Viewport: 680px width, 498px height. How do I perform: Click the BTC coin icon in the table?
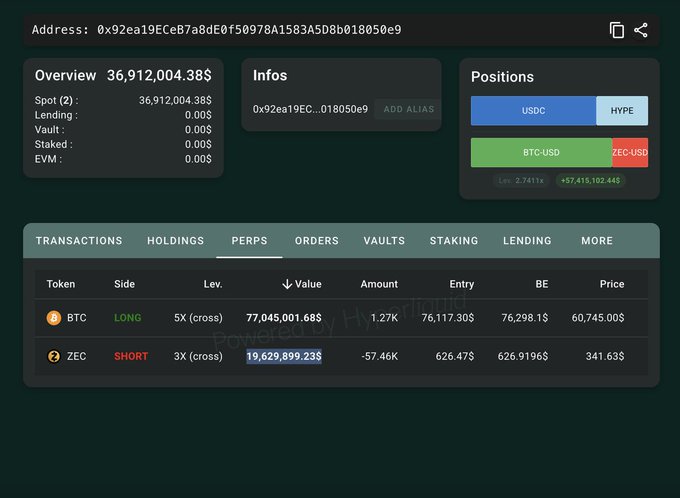point(54,318)
